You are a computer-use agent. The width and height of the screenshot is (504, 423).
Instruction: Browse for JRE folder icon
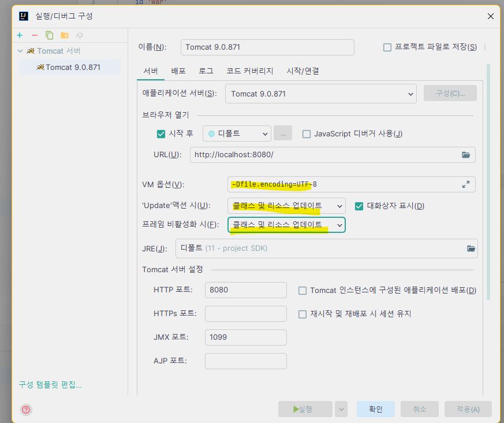pyautogui.click(x=471, y=248)
